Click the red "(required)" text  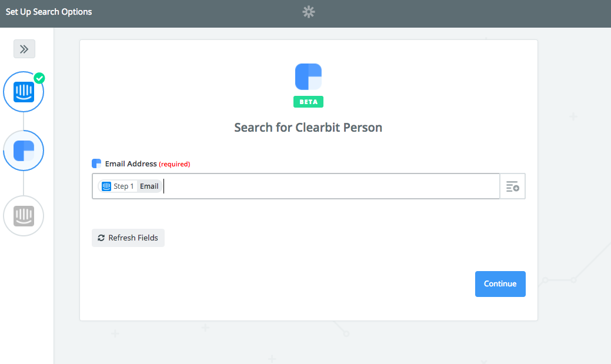coord(175,164)
